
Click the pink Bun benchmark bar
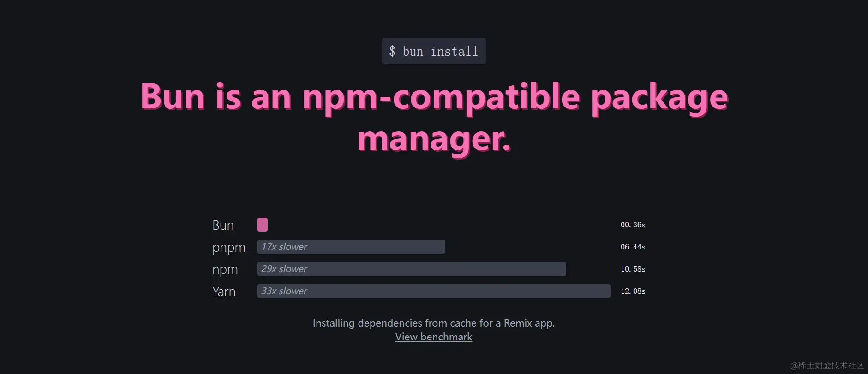click(263, 225)
